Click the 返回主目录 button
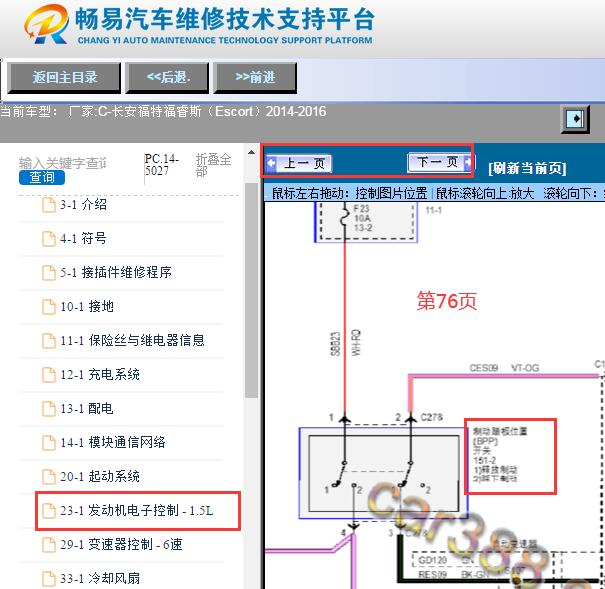 [64, 78]
